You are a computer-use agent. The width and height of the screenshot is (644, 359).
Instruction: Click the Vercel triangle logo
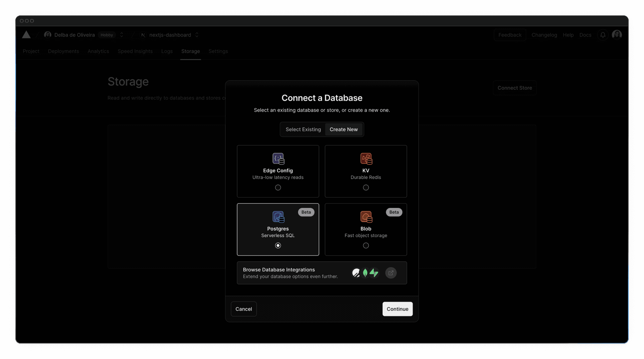click(26, 35)
